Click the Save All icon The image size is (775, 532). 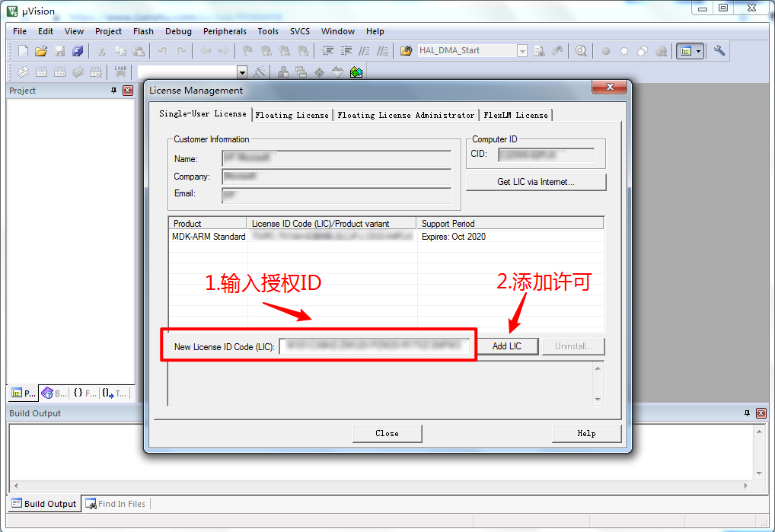(78, 51)
